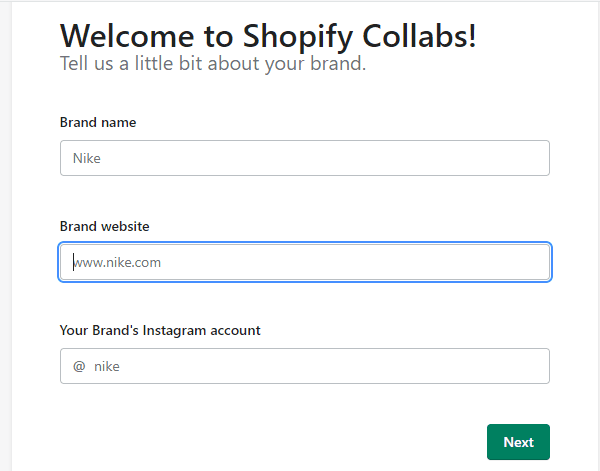Click the "Welcome to Shopify Collabs!" heading
This screenshot has height=471, width=600.
pyautogui.click(x=268, y=36)
